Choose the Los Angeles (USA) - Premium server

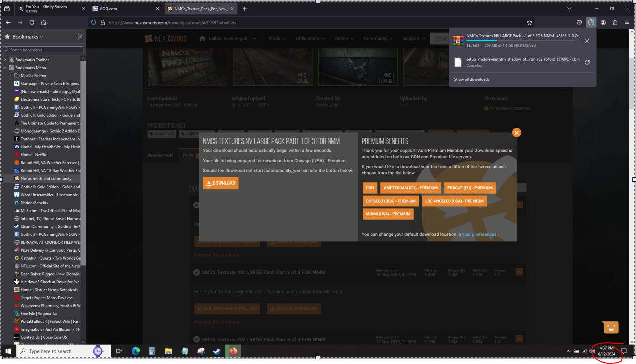[x=454, y=201]
